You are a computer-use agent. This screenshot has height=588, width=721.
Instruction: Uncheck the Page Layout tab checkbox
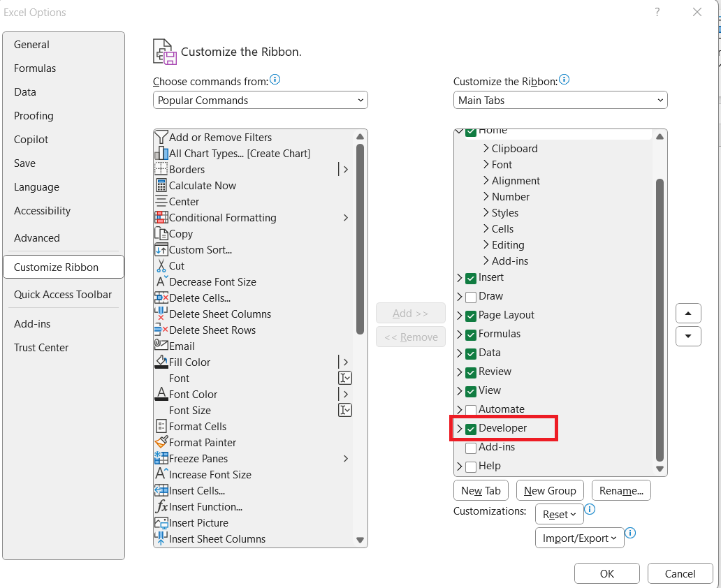(470, 316)
